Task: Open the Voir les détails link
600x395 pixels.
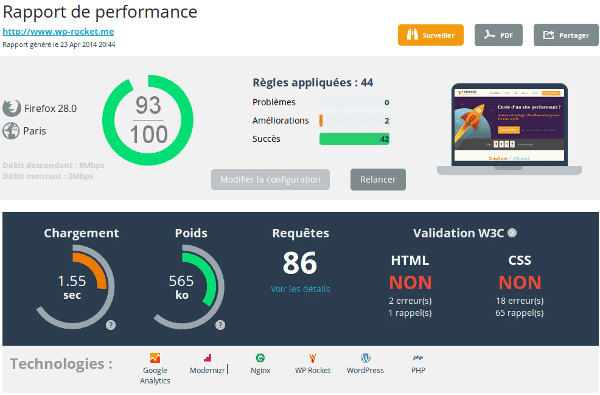Action: [x=300, y=289]
